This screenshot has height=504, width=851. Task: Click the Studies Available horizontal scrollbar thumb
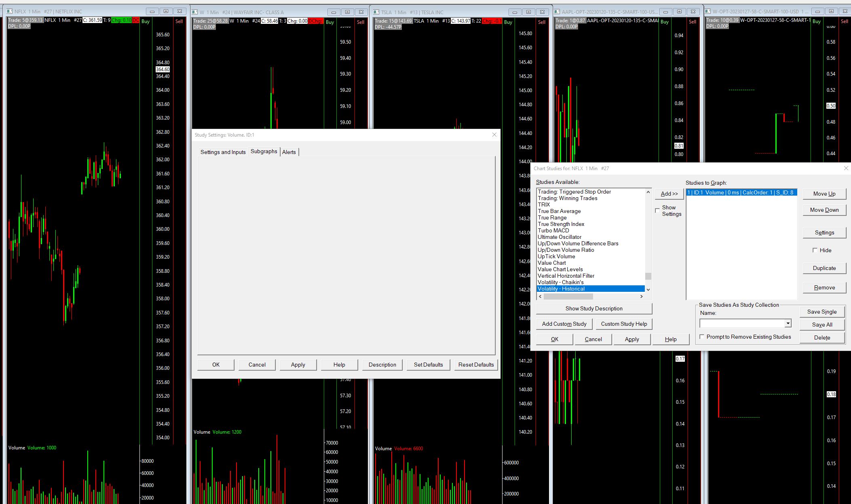[568, 297]
